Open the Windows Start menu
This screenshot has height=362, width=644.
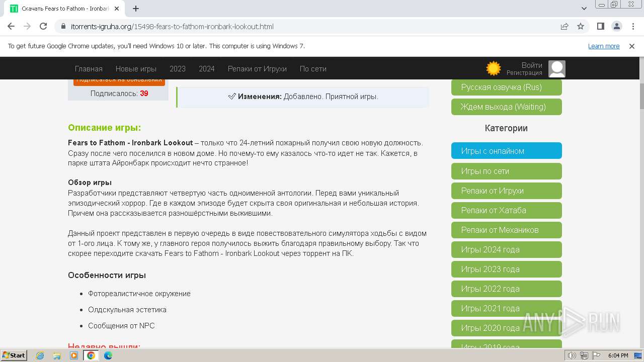[14, 355]
